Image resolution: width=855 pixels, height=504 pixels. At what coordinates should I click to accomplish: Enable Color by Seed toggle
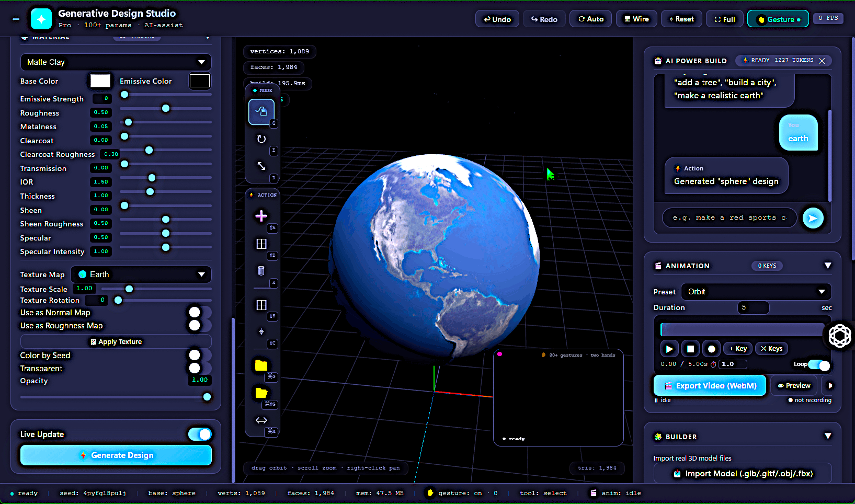pos(200,355)
